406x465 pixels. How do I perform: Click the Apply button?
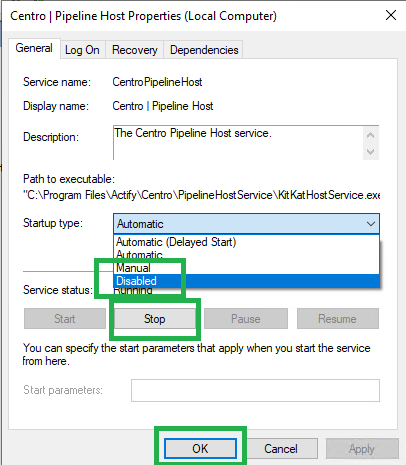362,448
